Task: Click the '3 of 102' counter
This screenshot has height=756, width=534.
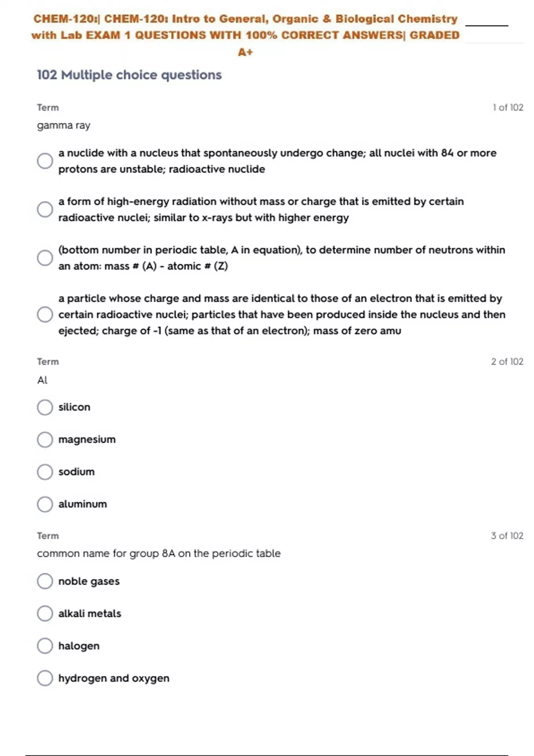Action: 507,536
